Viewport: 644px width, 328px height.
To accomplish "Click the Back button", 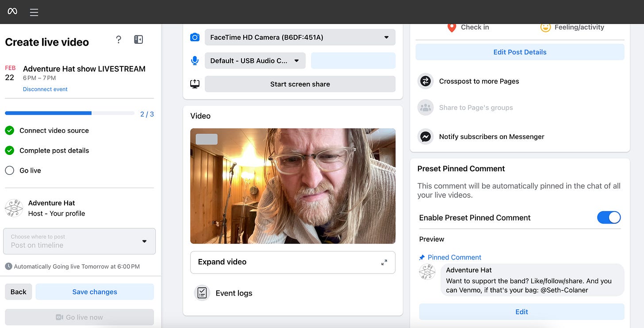I will click(19, 292).
